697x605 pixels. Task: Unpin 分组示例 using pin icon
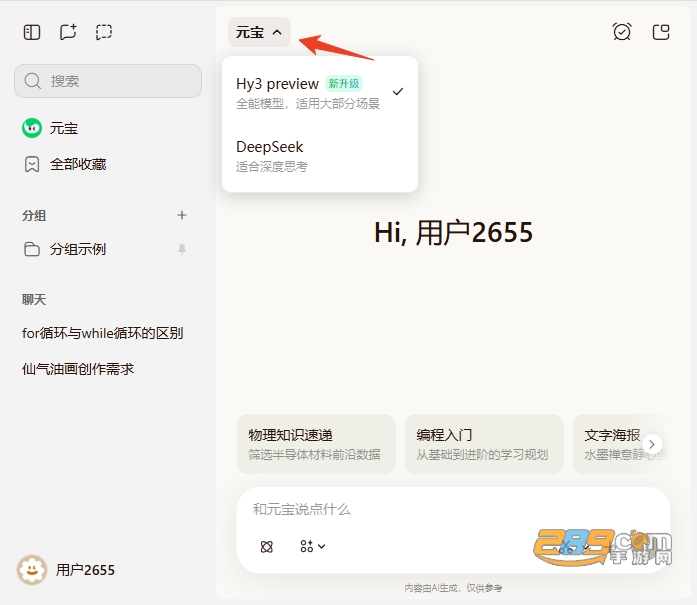coord(182,249)
